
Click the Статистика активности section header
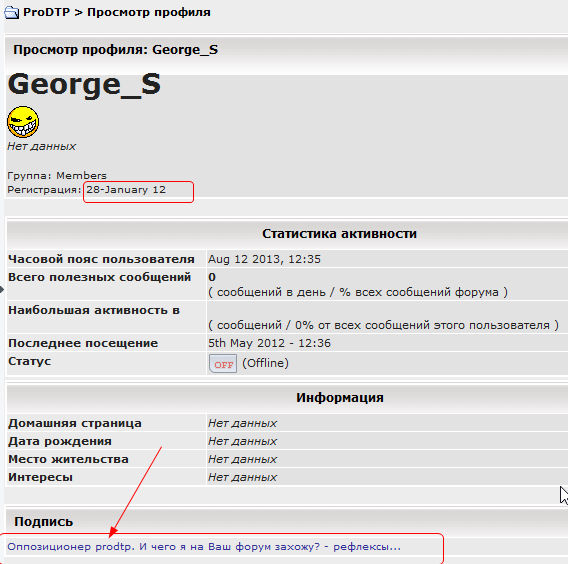339,234
